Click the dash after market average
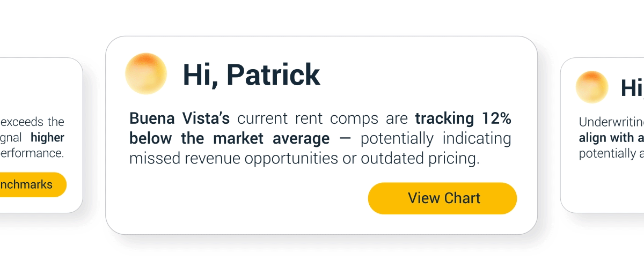644x268 pixels. (x=345, y=139)
